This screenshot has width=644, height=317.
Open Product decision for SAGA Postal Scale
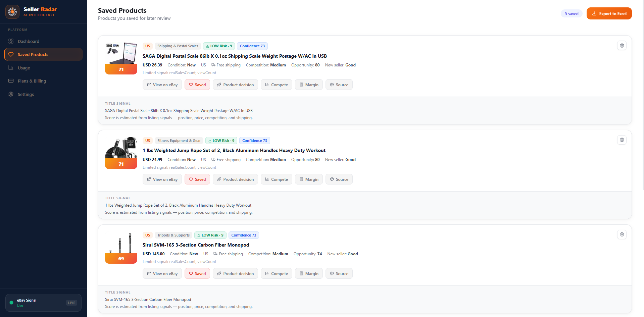tap(236, 85)
